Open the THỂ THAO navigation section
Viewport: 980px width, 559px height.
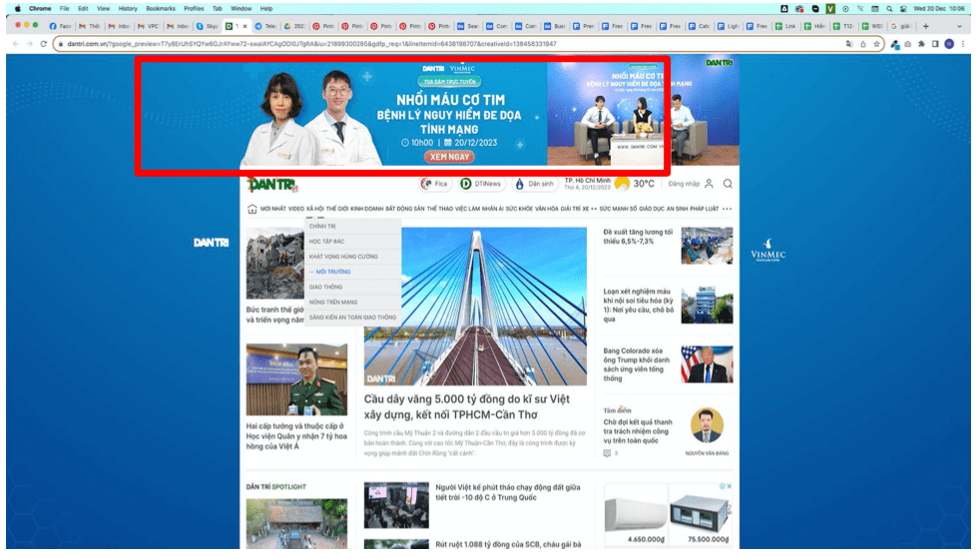(x=440, y=209)
